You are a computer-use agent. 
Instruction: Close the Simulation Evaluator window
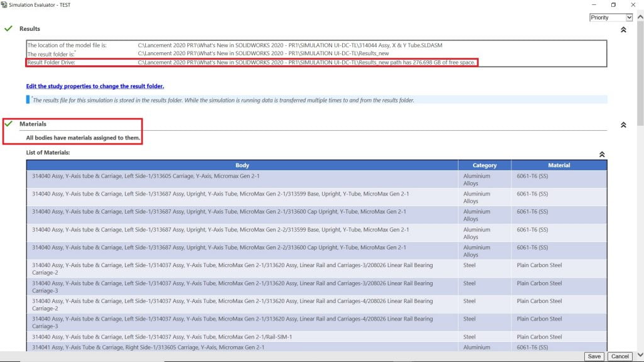pos(633,5)
